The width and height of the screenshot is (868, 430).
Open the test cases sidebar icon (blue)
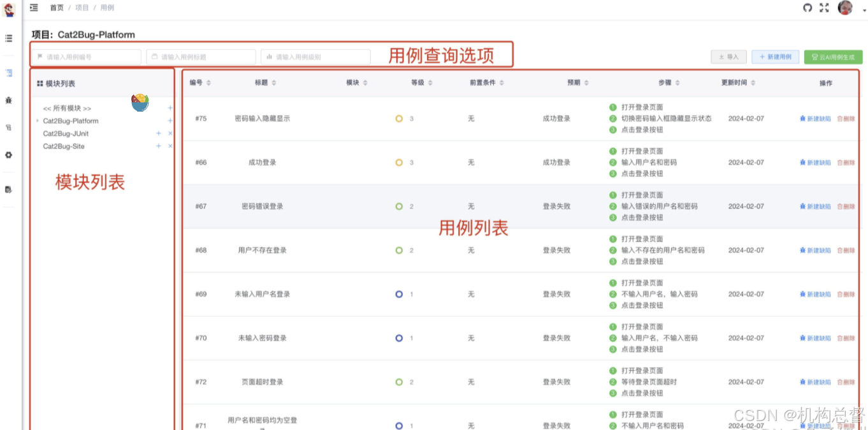pyautogui.click(x=9, y=73)
